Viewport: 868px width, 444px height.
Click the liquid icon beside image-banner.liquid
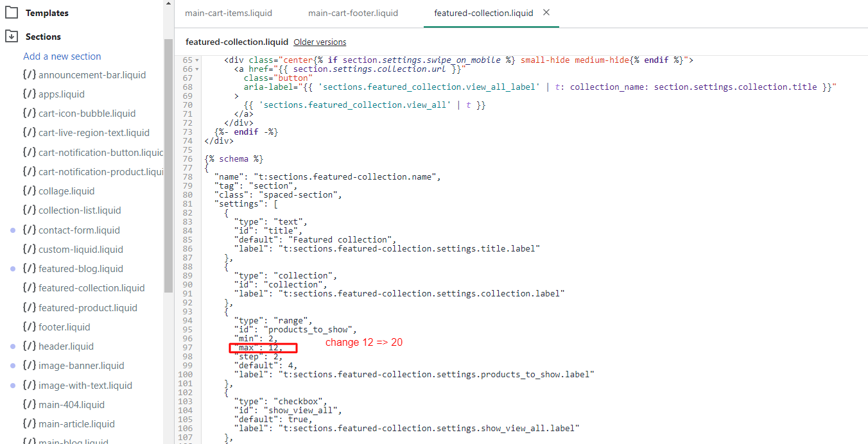click(x=30, y=366)
